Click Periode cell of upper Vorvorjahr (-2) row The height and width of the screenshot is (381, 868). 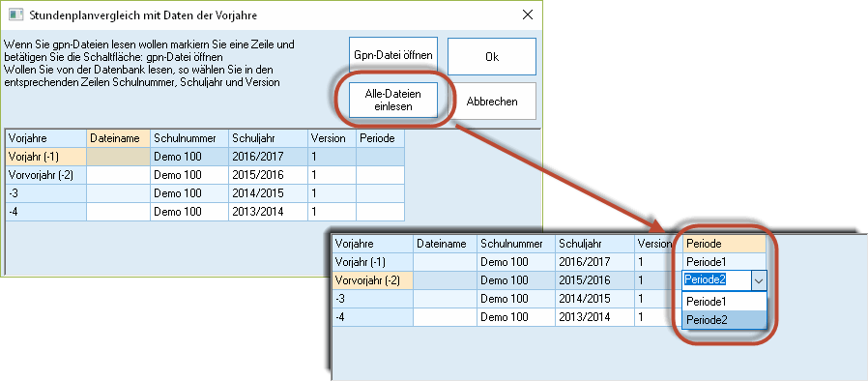click(380, 175)
